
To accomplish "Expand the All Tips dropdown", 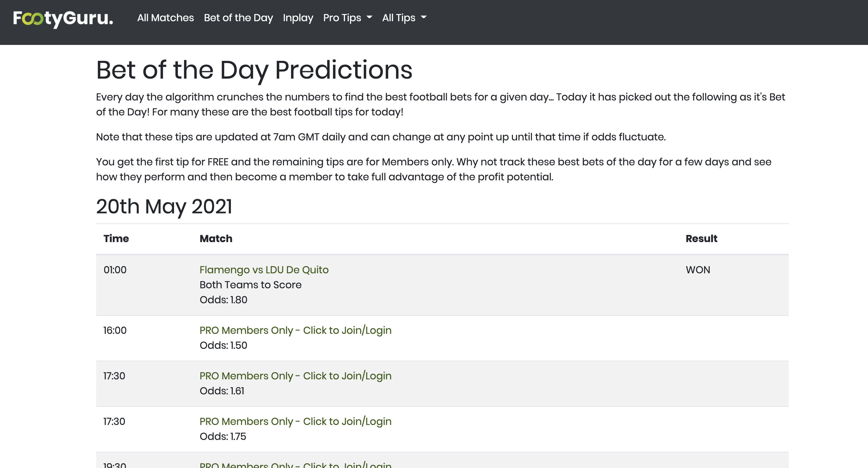I will click(x=404, y=17).
